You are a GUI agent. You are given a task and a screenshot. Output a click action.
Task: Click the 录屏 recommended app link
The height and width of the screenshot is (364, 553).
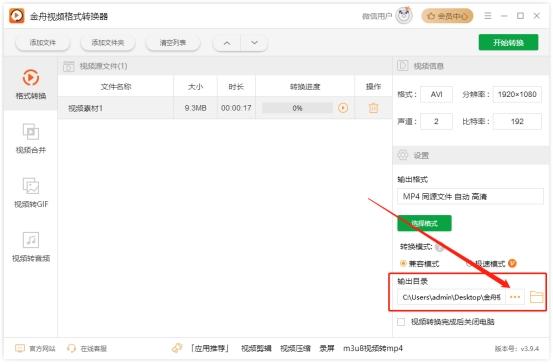pos(327,349)
